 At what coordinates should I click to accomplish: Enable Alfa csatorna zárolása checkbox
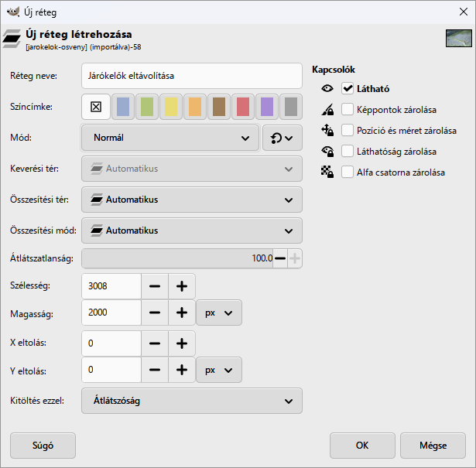click(x=348, y=173)
